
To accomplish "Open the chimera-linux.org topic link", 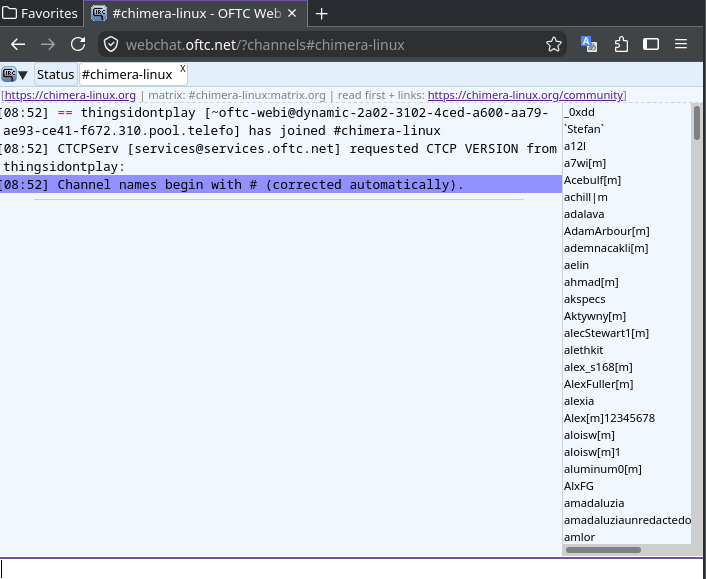I will 70,95.
